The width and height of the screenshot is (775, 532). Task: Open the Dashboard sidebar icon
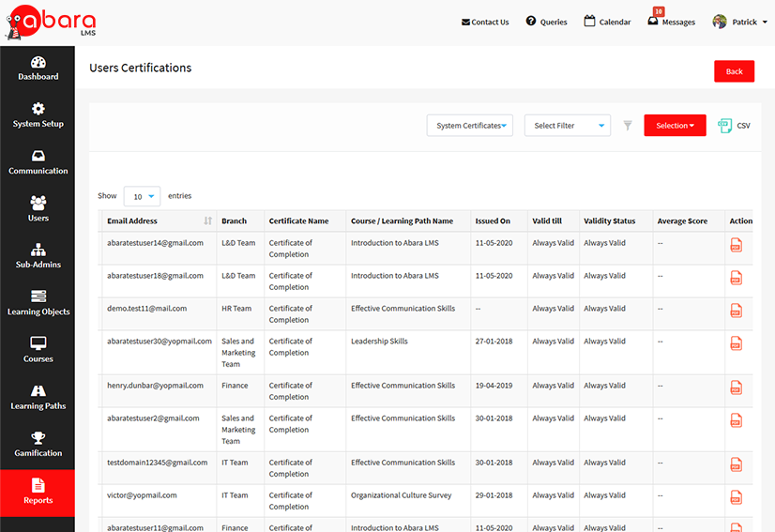[38, 62]
